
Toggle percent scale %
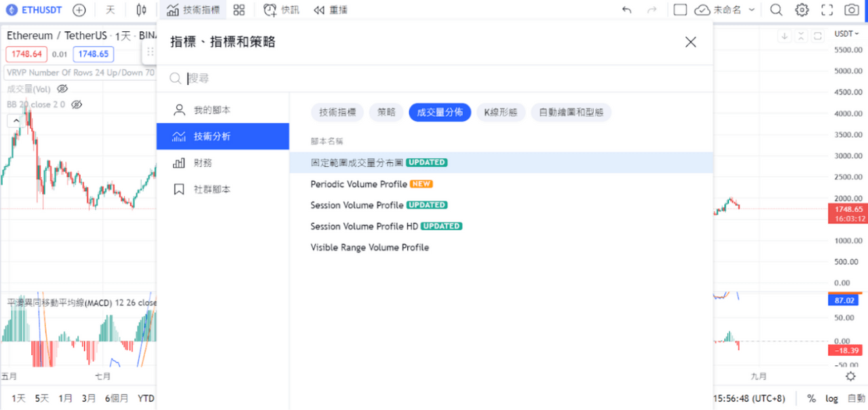point(812,398)
